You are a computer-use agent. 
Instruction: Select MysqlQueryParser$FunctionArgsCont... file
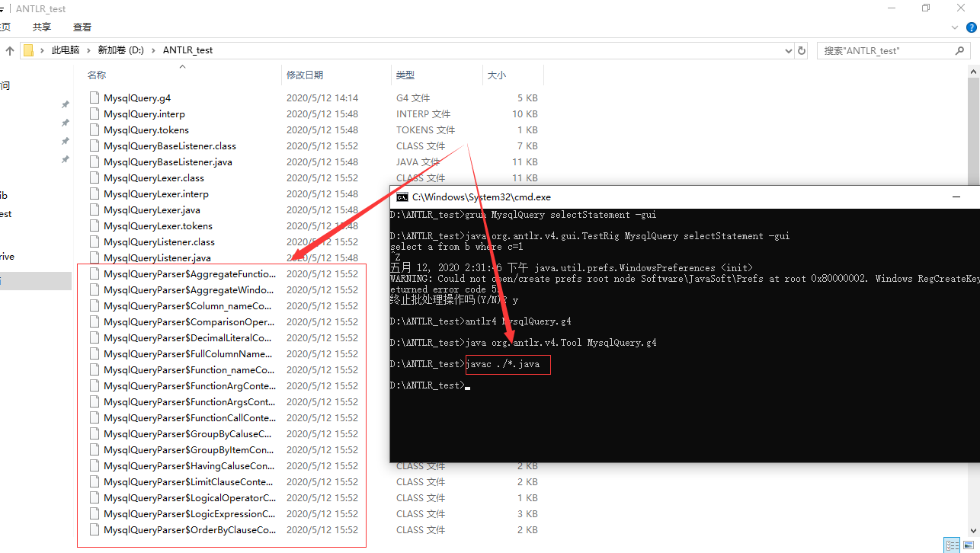pos(189,401)
